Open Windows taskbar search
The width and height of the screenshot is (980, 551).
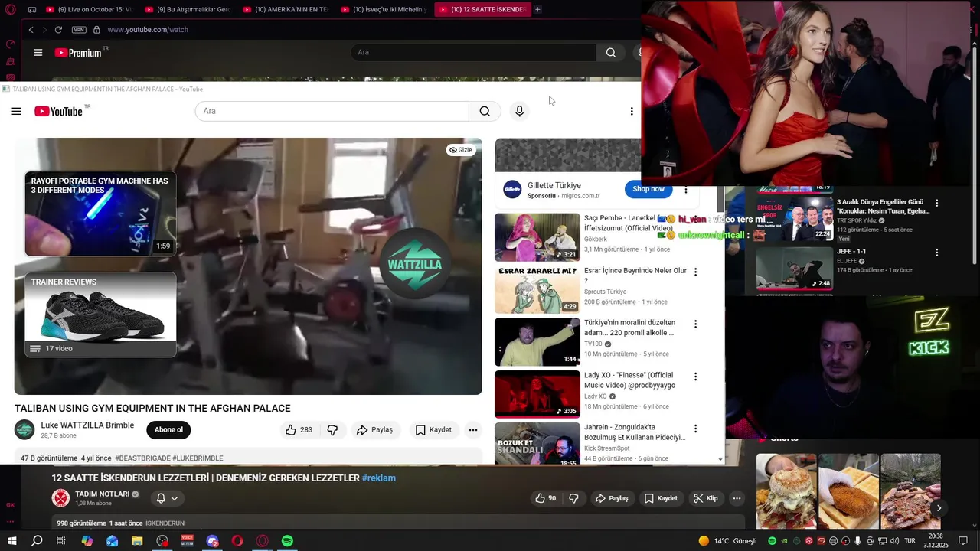[37, 541]
